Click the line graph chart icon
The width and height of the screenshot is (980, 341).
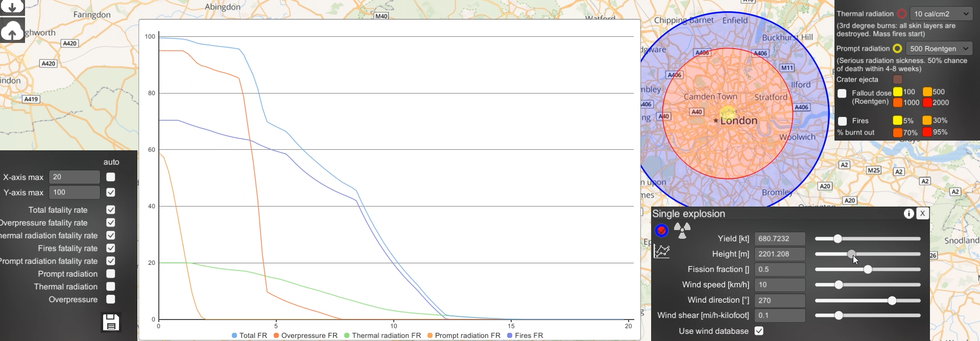pyautogui.click(x=662, y=251)
